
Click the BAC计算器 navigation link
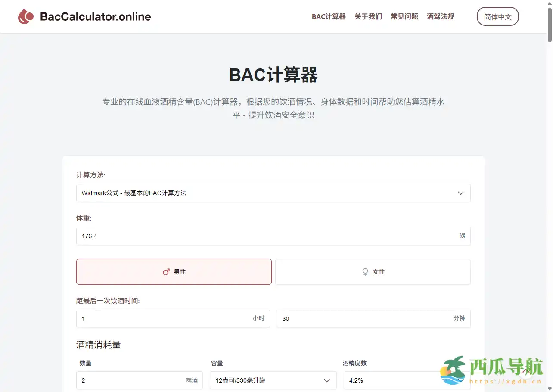(x=329, y=16)
